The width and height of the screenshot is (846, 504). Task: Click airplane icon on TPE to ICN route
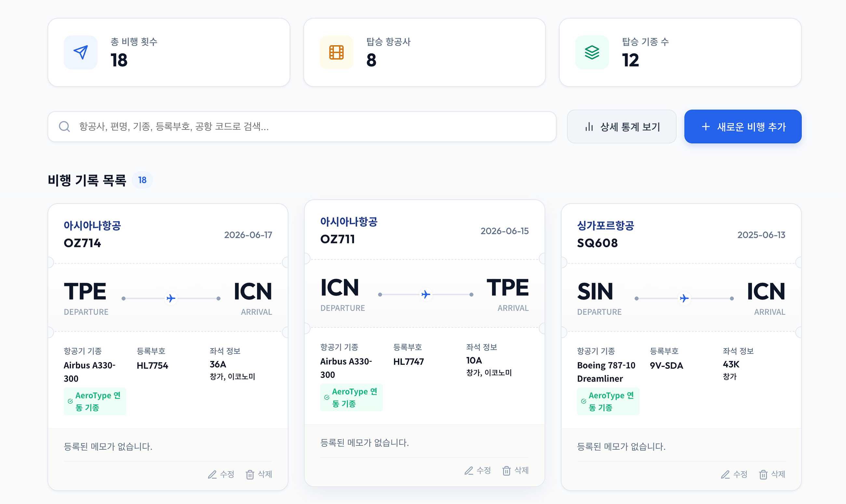tap(171, 298)
